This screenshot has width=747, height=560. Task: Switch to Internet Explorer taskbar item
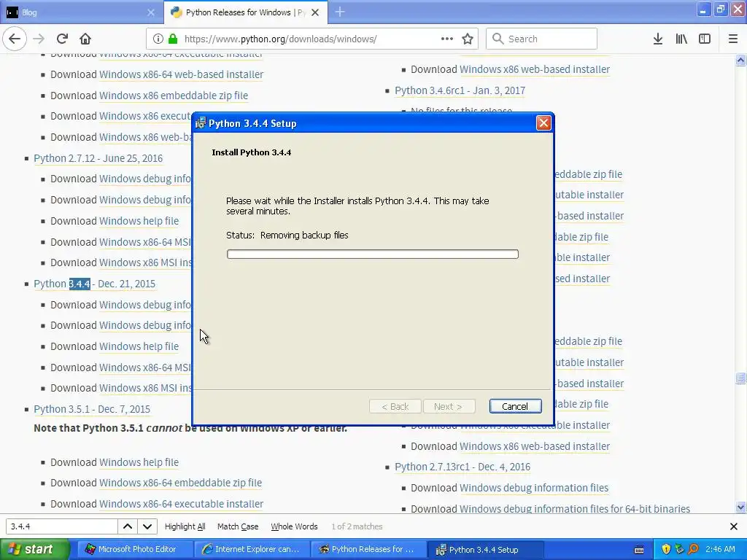click(252, 549)
